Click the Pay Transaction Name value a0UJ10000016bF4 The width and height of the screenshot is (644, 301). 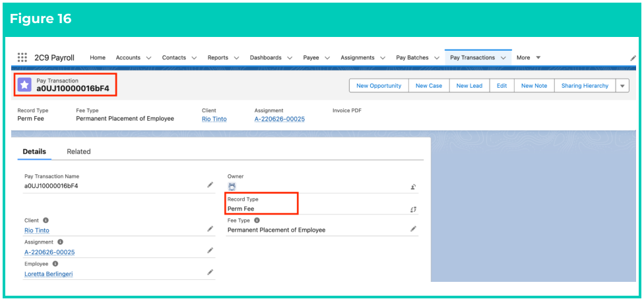[51, 186]
